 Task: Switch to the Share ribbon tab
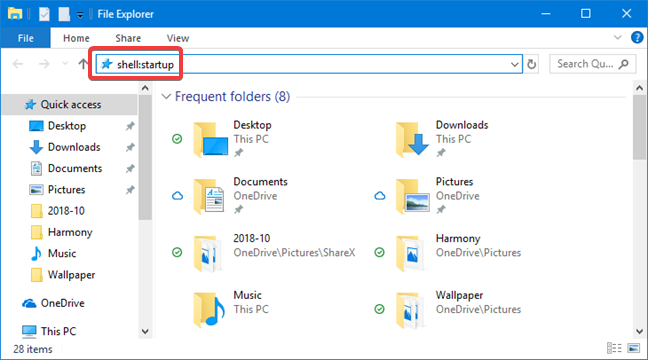tap(128, 38)
